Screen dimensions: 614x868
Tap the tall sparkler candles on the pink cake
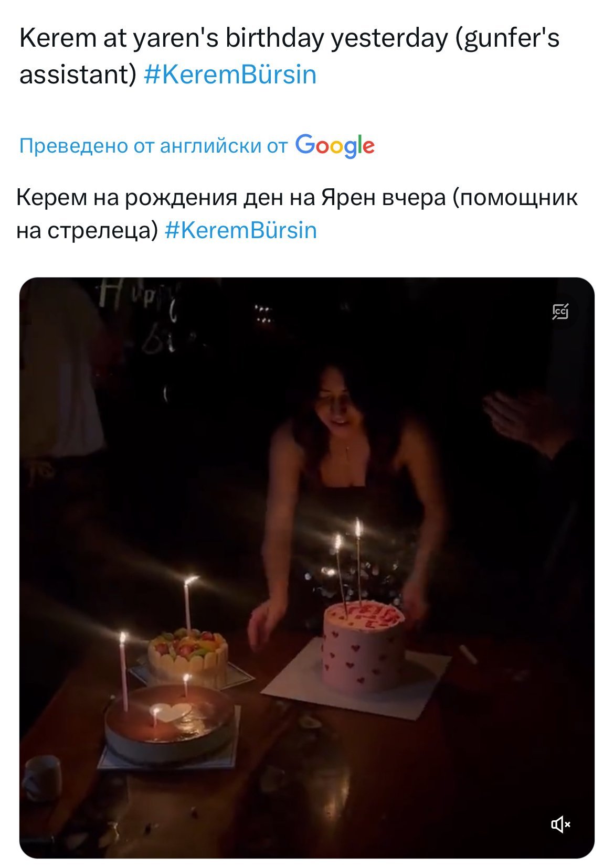coord(348,564)
